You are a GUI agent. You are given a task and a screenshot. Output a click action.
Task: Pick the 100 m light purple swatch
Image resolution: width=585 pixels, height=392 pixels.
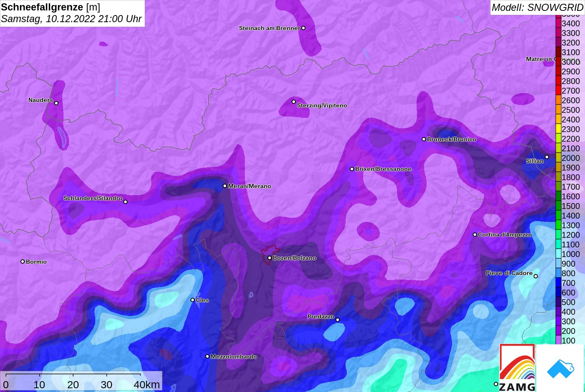pyautogui.click(x=558, y=340)
